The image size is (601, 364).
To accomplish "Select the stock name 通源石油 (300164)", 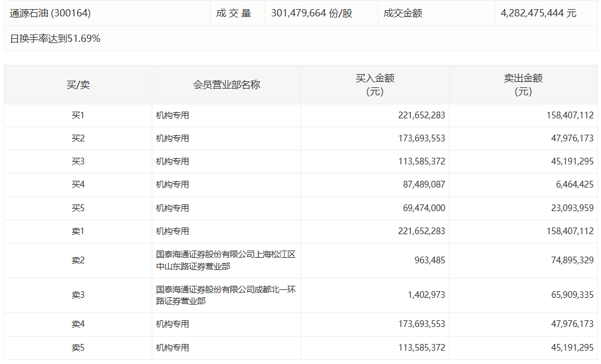I will pyautogui.click(x=49, y=12).
